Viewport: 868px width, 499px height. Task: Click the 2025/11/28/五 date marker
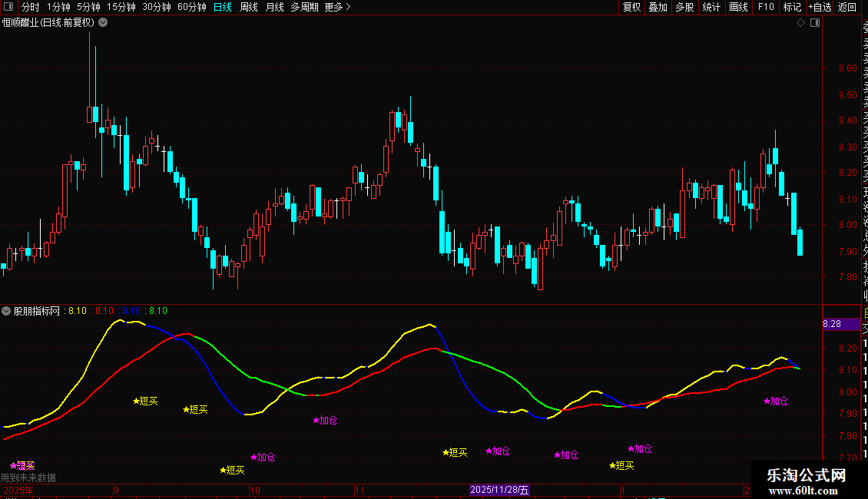[x=499, y=490]
